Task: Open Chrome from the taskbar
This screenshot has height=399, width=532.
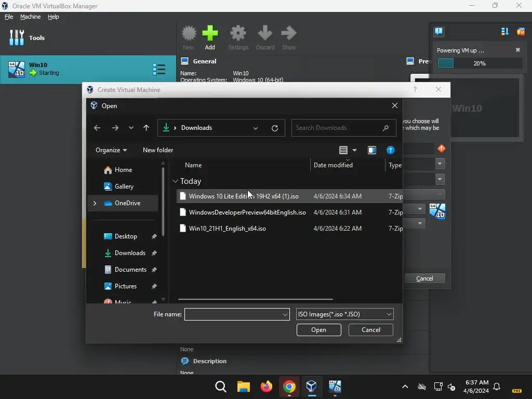Action: [x=289, y=387]
